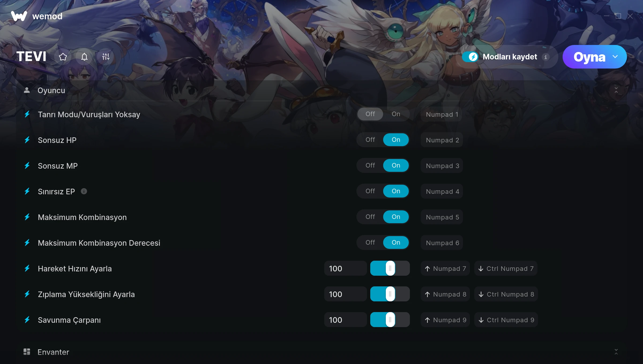
Task: Turn on Tanrı Modu/Vuruşları Yoksay
Action: 396,114
